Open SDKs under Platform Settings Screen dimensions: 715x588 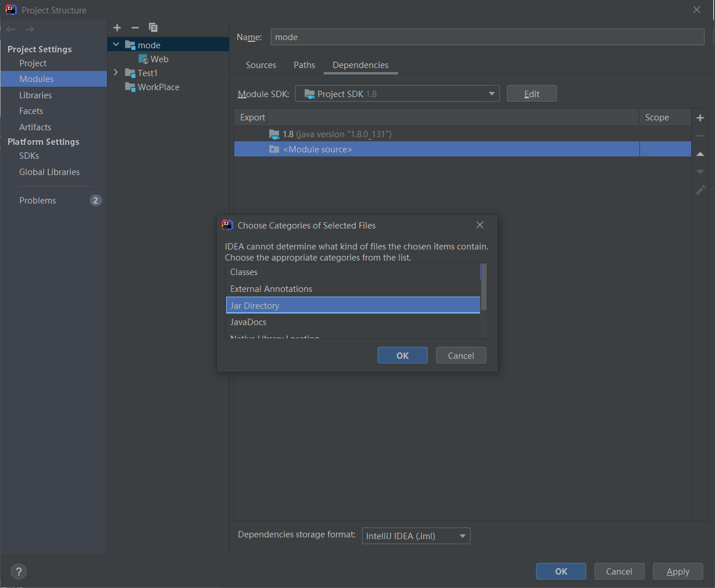[x=29, y=156]
